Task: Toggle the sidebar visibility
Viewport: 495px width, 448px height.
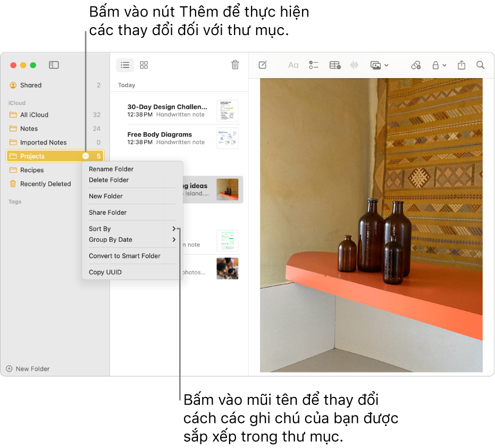Action: (54, 65)
